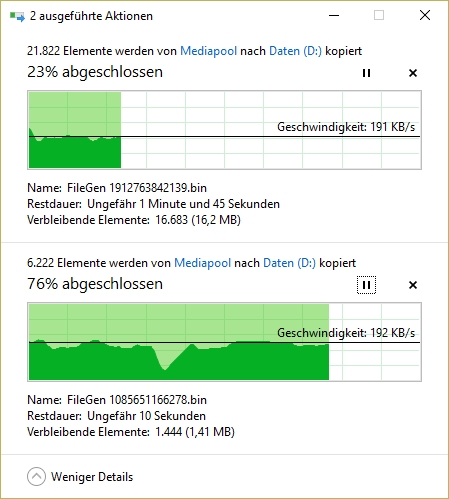Click the first transfer speed graph at 191 KB/s
The image size is (449, 499).
pyautogui.click(x=224, y=130)
